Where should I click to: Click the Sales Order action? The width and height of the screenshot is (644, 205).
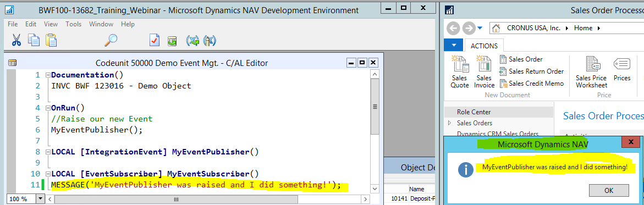pos(521,59)
